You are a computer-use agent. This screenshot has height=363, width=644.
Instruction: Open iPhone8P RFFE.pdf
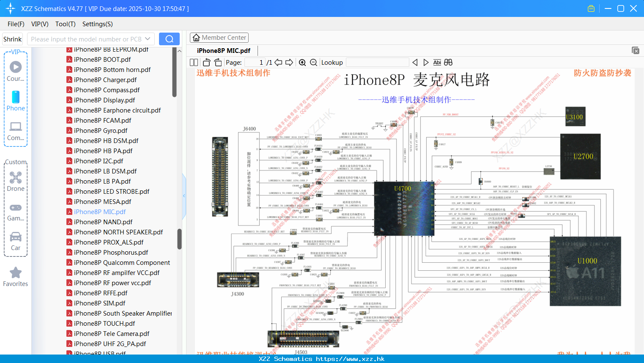point(101,293)
